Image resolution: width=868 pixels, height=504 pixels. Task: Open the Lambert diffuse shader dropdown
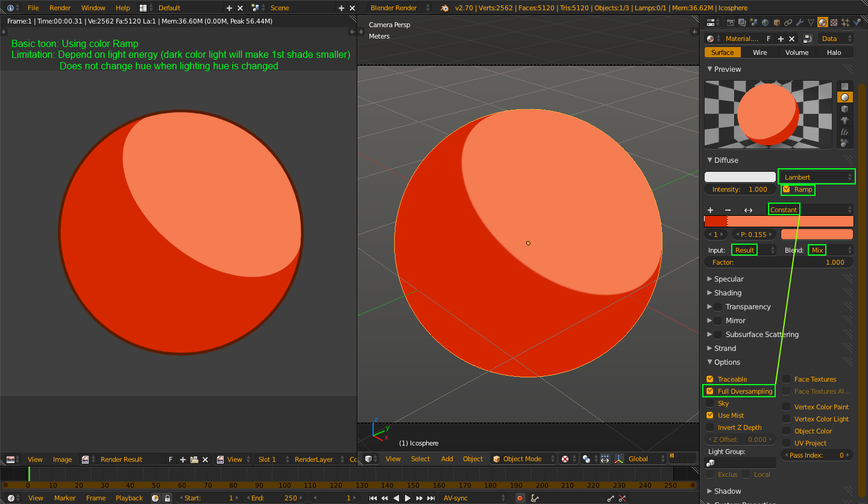point(817,177)
